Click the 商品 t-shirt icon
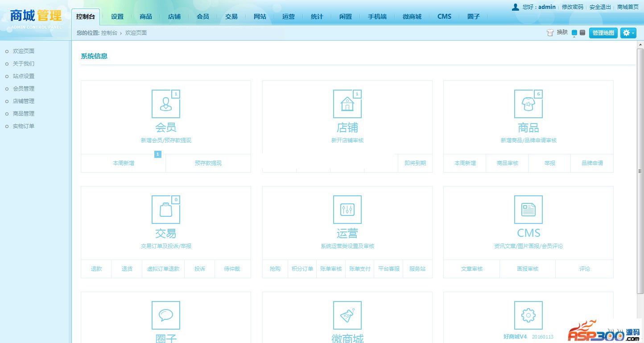Image resolution: width=644 pixels, height=343 pixels. [x=528, y=103]
